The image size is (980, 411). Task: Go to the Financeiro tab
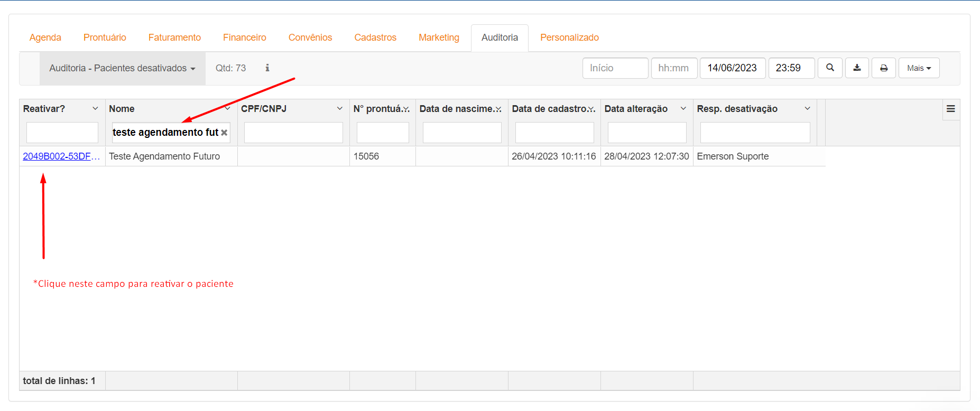pyautogui.click(x=245, y=38)
